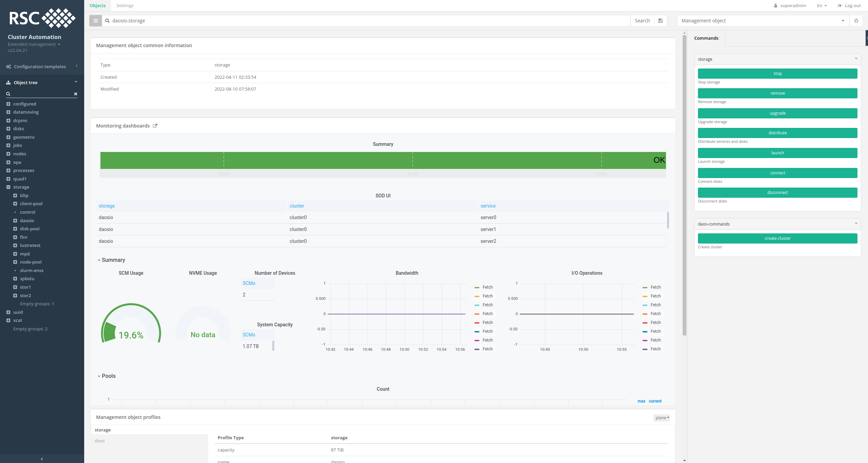Click the Configuration templates gear icon
This screenshot has width=868, height=463.
click(8, 66)
